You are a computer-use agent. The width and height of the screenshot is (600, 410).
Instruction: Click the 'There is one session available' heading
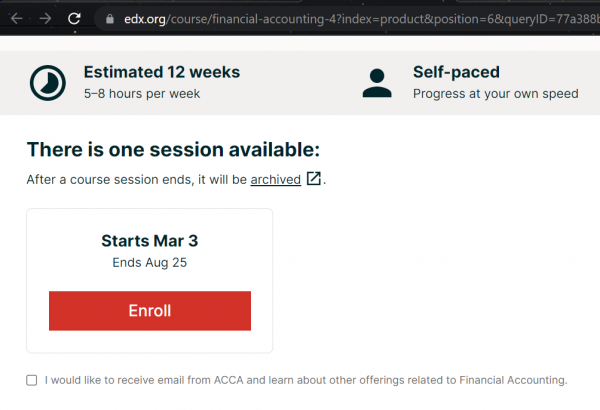pyautogui.click(x=173, y=149)
